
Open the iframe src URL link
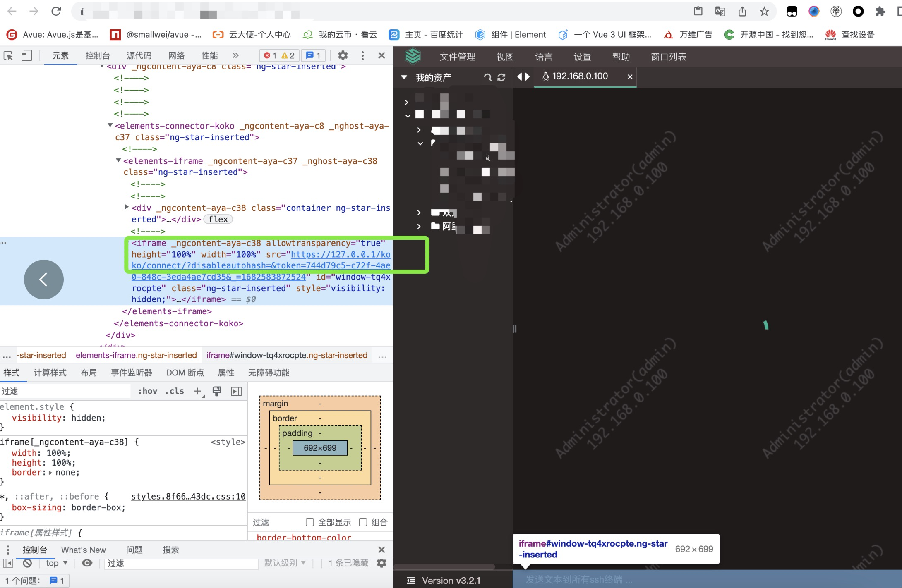tap(261, 265)
